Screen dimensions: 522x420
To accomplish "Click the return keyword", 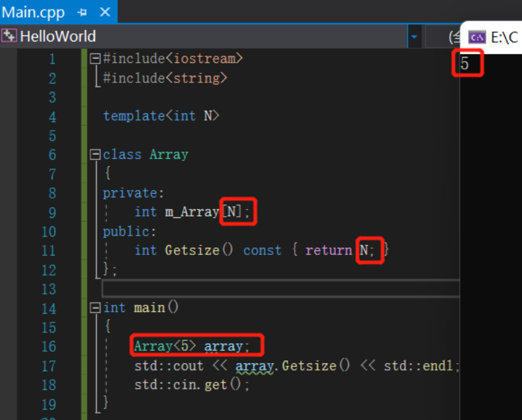I will (329, 250).
